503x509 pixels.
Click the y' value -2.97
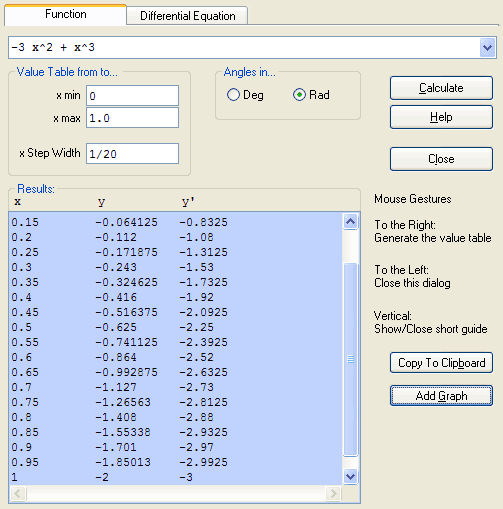[x=196, y=447]
